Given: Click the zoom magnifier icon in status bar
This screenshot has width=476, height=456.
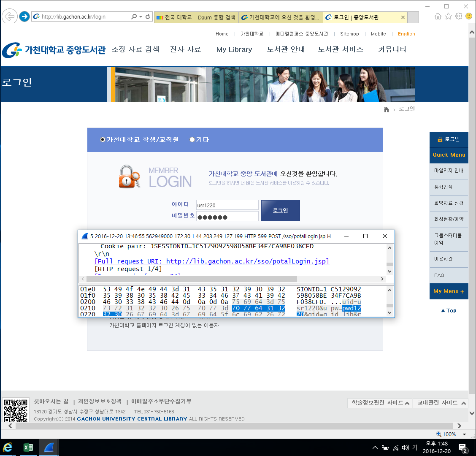Looking at the screenshot, I should [x=439, y=434].
